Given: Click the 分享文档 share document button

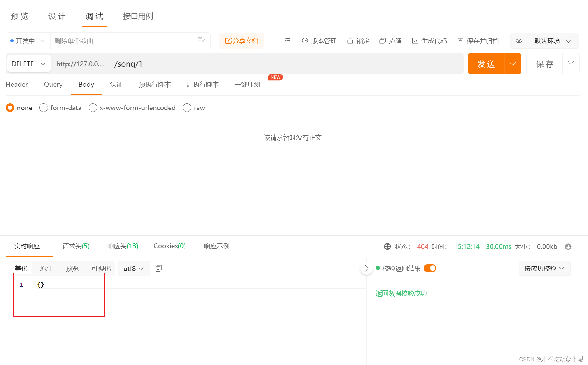Looking at the screenshot, I should pyautogui.click(x=241, y=41).
